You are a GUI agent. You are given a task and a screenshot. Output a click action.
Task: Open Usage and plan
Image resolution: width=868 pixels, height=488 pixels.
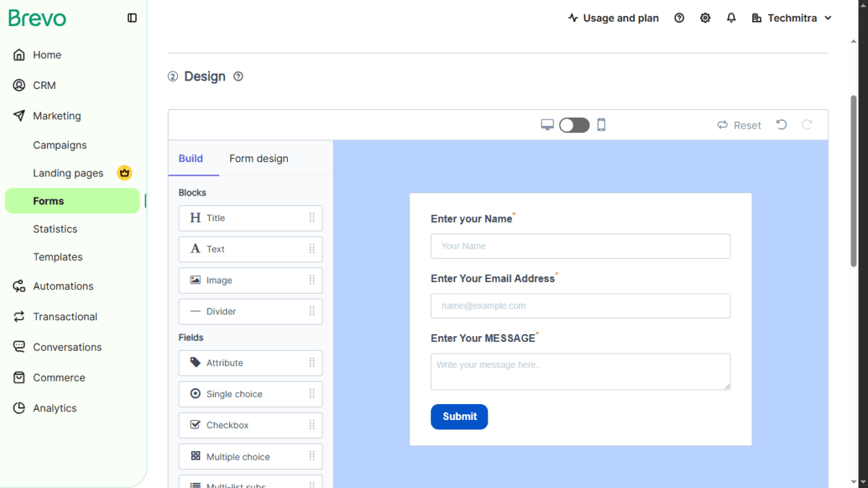(x=613, y=18)
